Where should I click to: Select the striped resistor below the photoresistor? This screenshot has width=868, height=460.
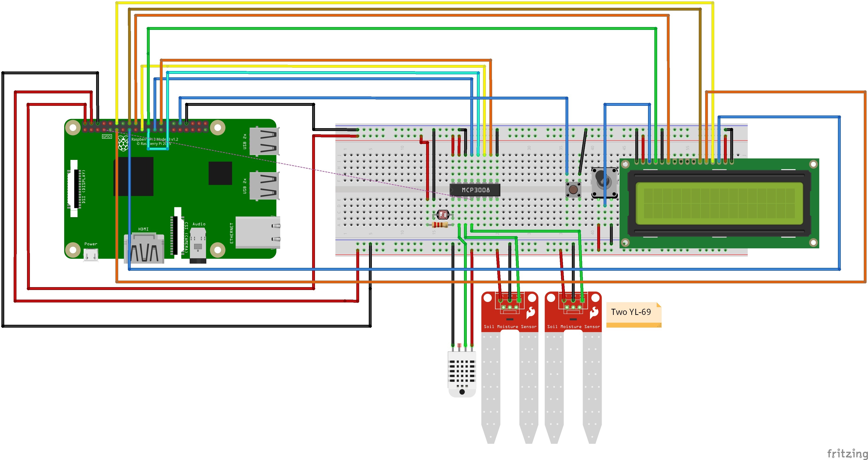(x=440, y=225)
